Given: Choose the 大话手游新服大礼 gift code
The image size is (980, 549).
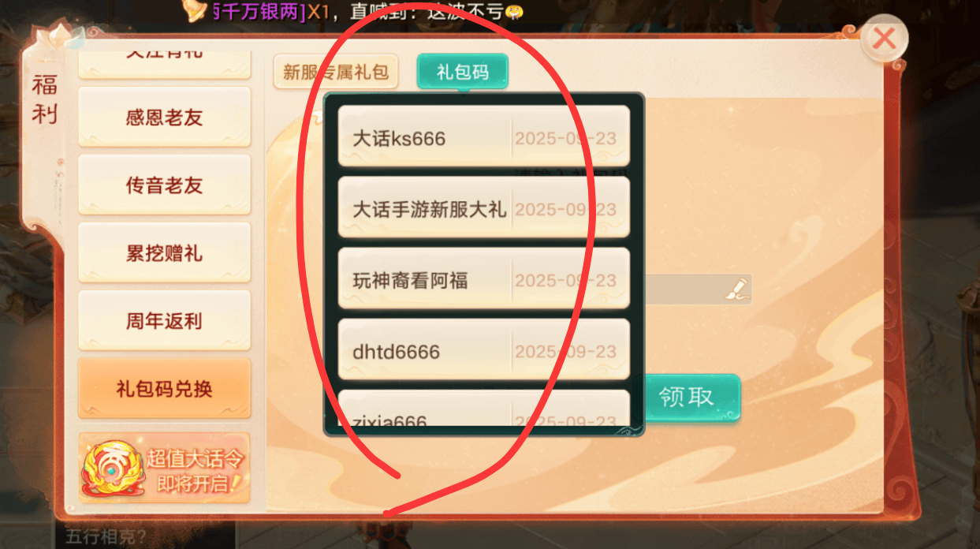Looking at the screenshot, I should pos(484,207).
